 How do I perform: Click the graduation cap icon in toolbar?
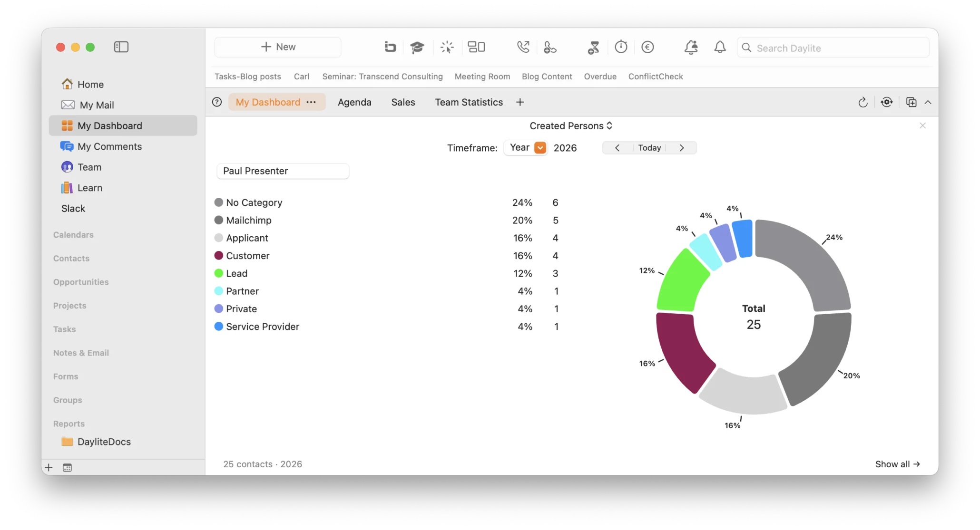point(417,47)
